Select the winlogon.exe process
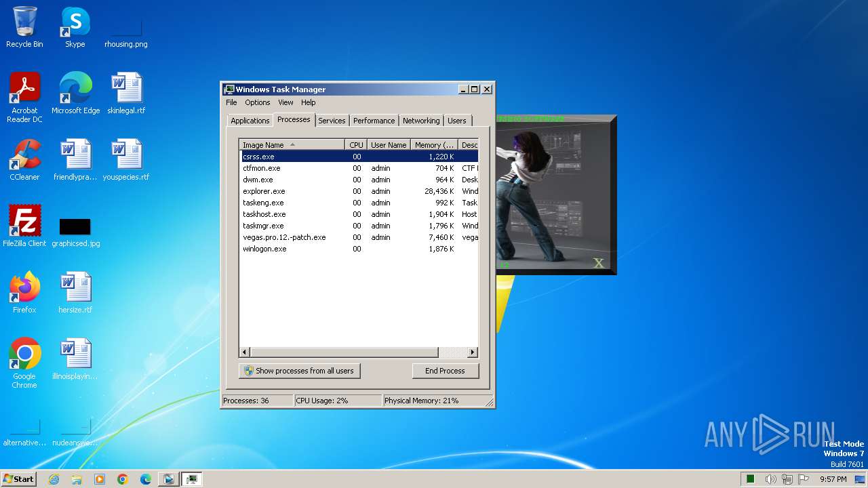868x488 pixels. (359, 249)
